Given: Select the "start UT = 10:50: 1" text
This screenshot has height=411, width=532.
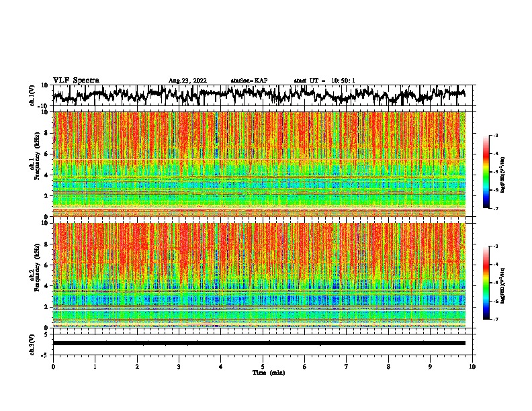Looking at the screenshot, I should [324, 81].
